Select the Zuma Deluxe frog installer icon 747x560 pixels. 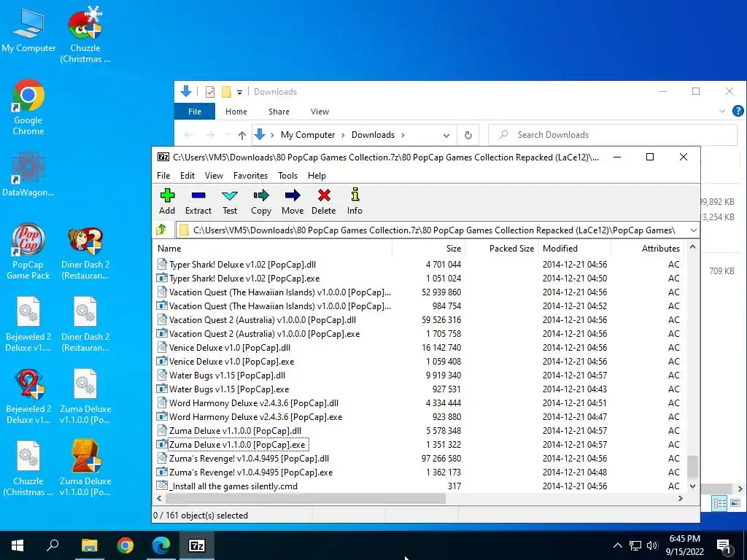[x=85, y=469]
